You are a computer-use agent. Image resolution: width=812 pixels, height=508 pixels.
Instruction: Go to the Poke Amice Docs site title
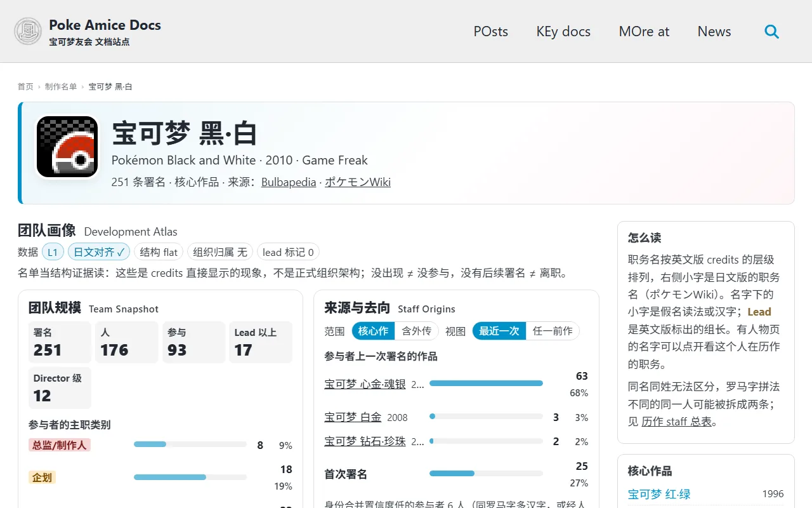[x=105, y=25]
